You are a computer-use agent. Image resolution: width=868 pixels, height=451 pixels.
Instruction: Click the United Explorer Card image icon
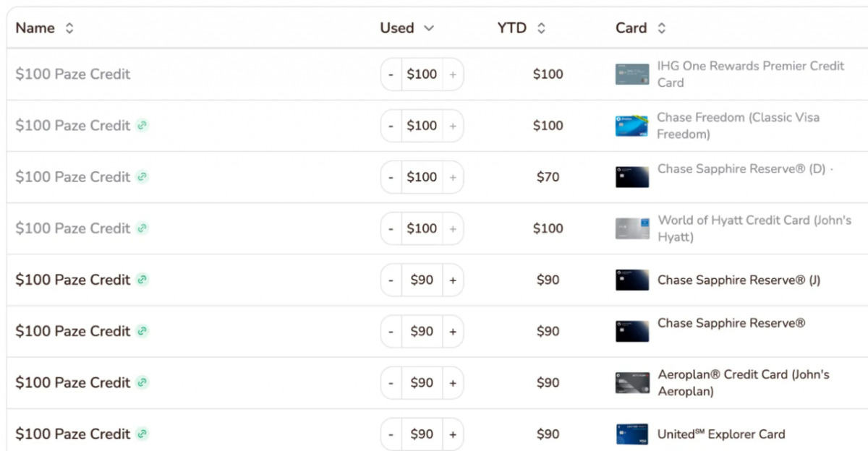click(x=632, y=434)
